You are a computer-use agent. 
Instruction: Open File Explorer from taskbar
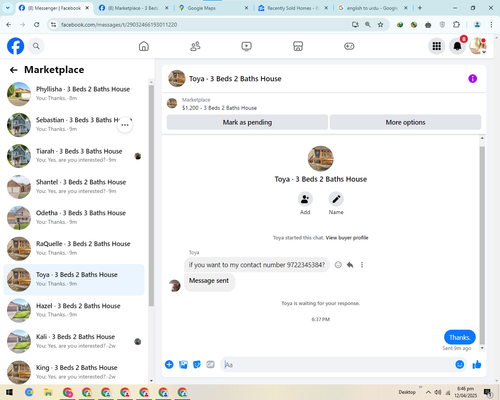coord(48,392)
